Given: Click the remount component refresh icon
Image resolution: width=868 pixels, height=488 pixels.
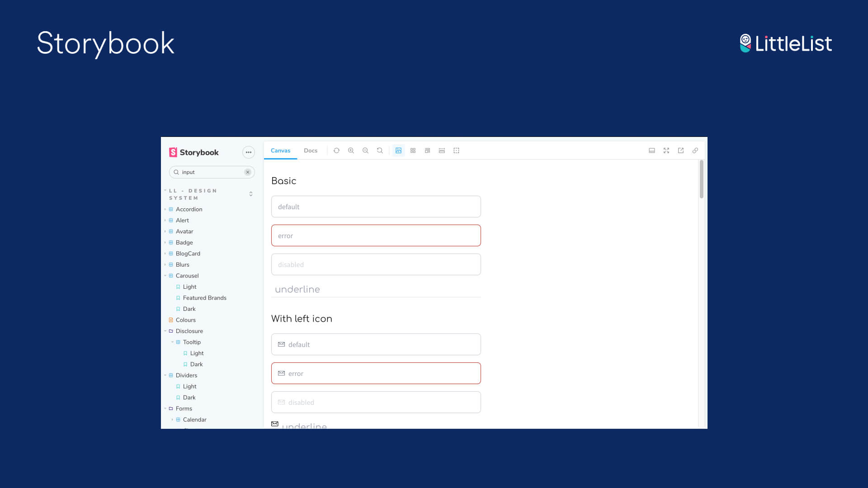Looking at the screenshot, I should [x=336, y=150].
